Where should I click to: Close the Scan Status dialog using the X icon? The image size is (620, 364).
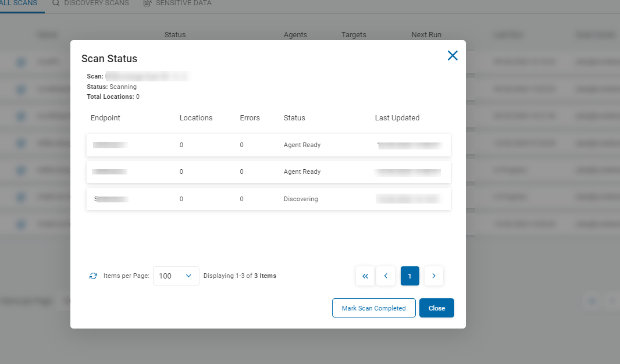click(452, 56)
